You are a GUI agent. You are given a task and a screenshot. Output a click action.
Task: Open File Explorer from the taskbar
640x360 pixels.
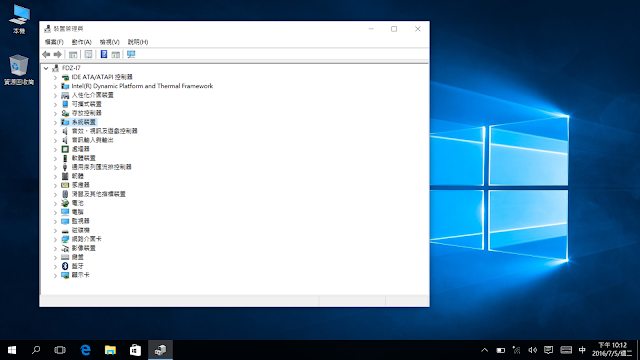point(110,350)
